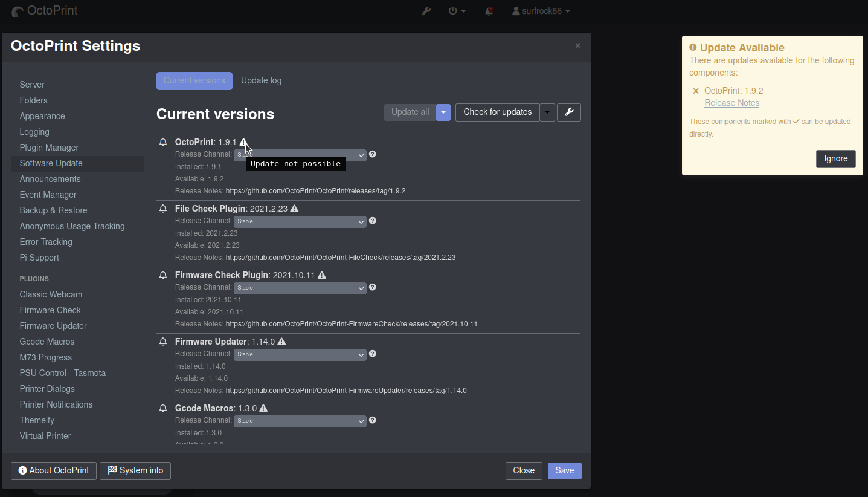The image size is (868, 497).
Task: Open the settings wrench icon in the navbar
Action: pos(426,10)
